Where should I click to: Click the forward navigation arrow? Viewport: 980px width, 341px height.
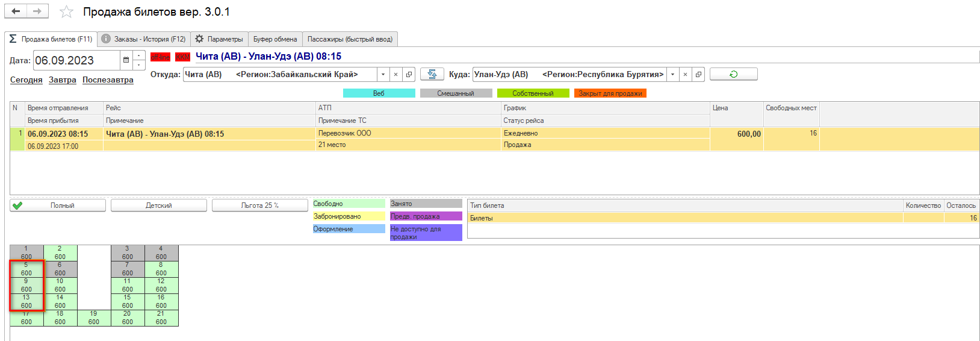(x=37, y=11)
